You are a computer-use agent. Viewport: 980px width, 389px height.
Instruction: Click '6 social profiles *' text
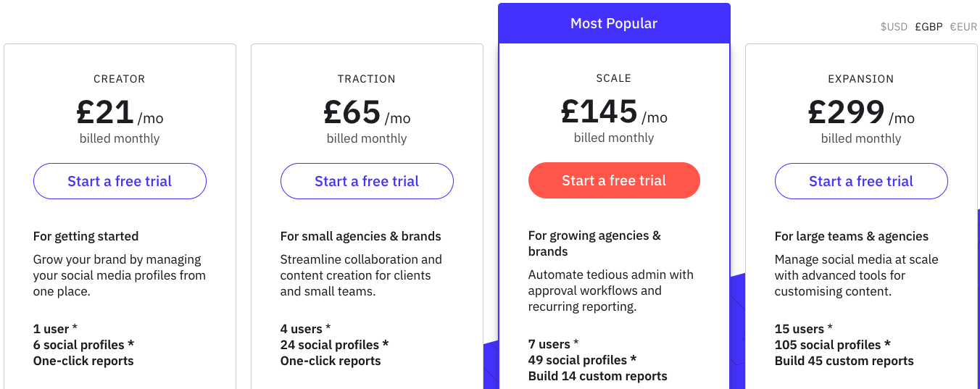click(83, 345)
